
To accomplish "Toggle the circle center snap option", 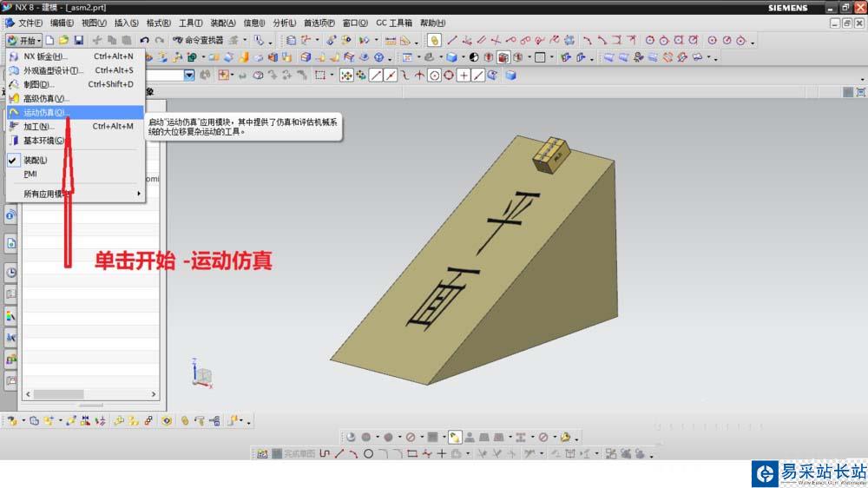I will tap(435, 76).
